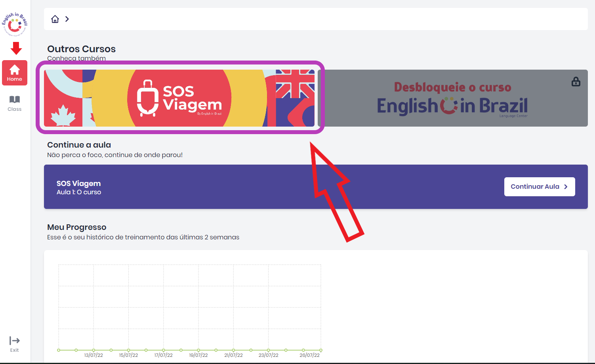Click the breadcrumb home icon
The height and width of the screenshot is (364, 595).
pos(55,19)
